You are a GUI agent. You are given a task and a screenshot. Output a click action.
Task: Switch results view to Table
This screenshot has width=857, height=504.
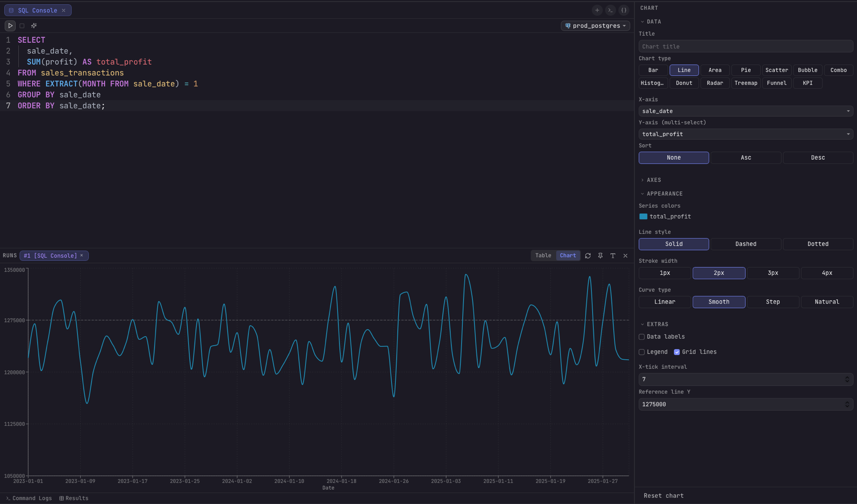(543, 256)
